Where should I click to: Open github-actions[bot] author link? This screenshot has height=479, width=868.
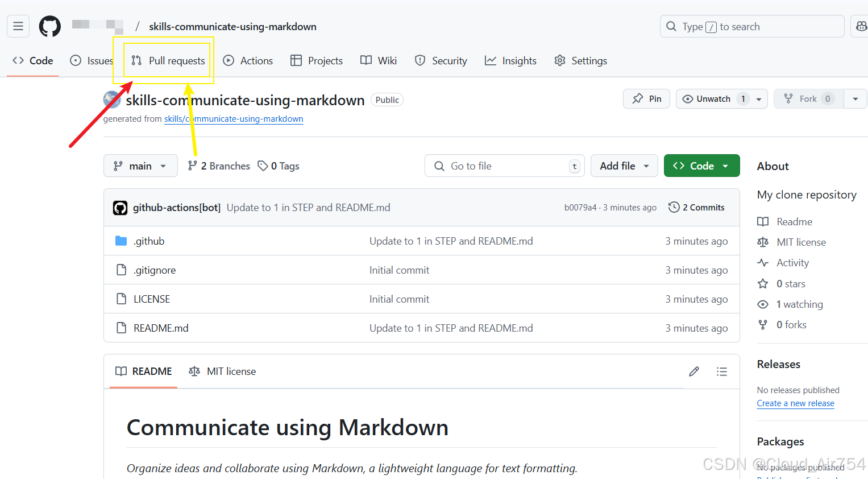(177, 208)
